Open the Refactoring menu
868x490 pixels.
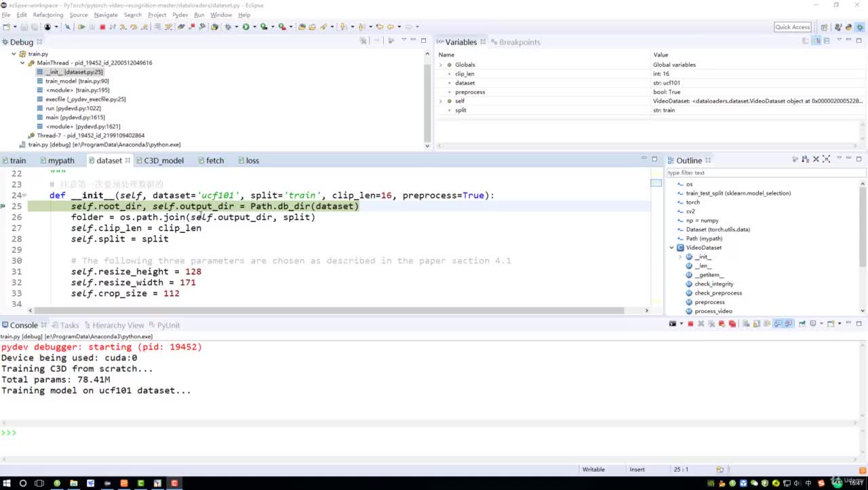point(48,14)
